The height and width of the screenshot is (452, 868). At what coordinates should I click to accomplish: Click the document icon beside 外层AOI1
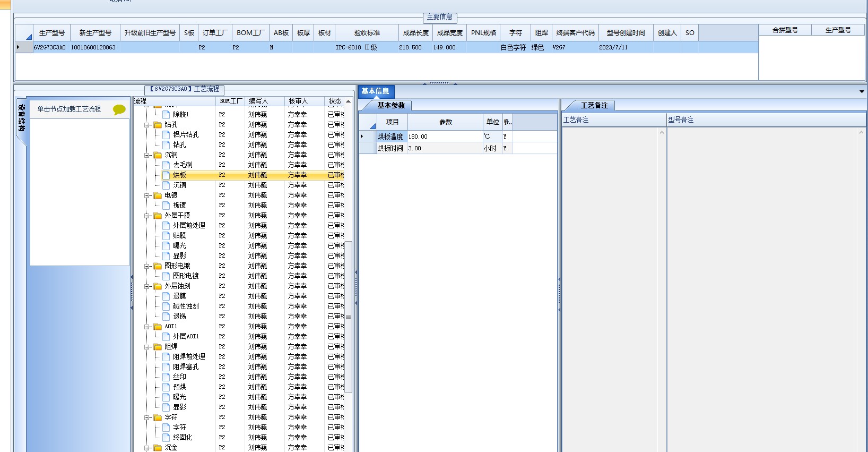coord(166,336)
